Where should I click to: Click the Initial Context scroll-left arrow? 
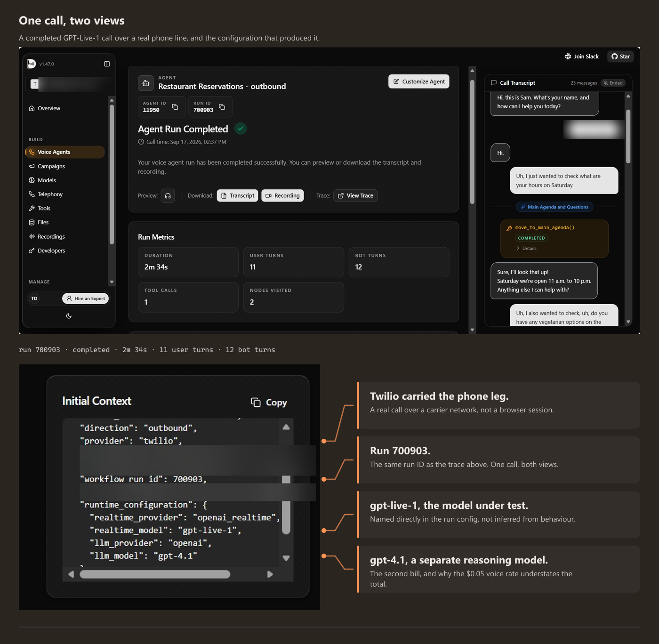(71, 574)
